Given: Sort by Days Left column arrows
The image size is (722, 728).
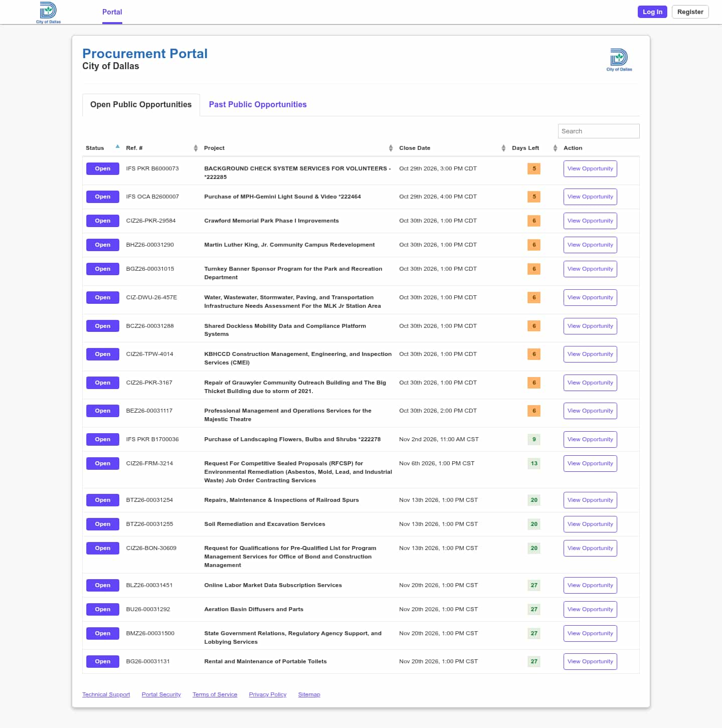Looking at the screenshot, I should tap(555, 148).
